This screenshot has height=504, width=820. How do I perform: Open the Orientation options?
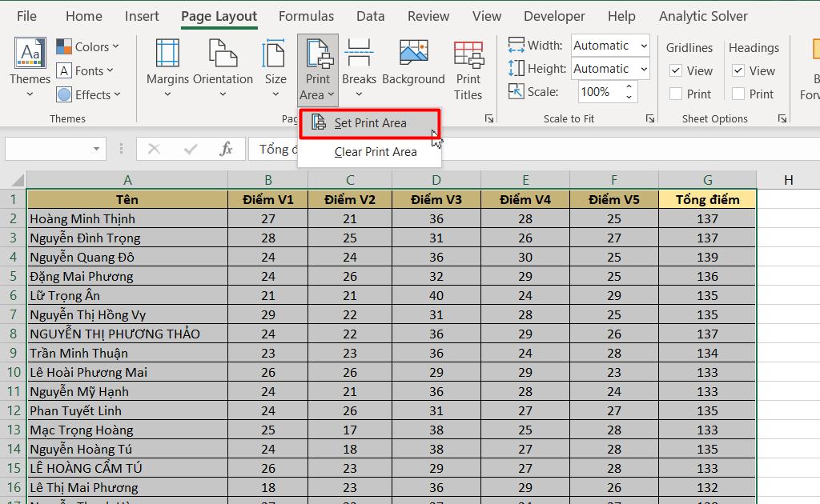[x=223, y=54]
